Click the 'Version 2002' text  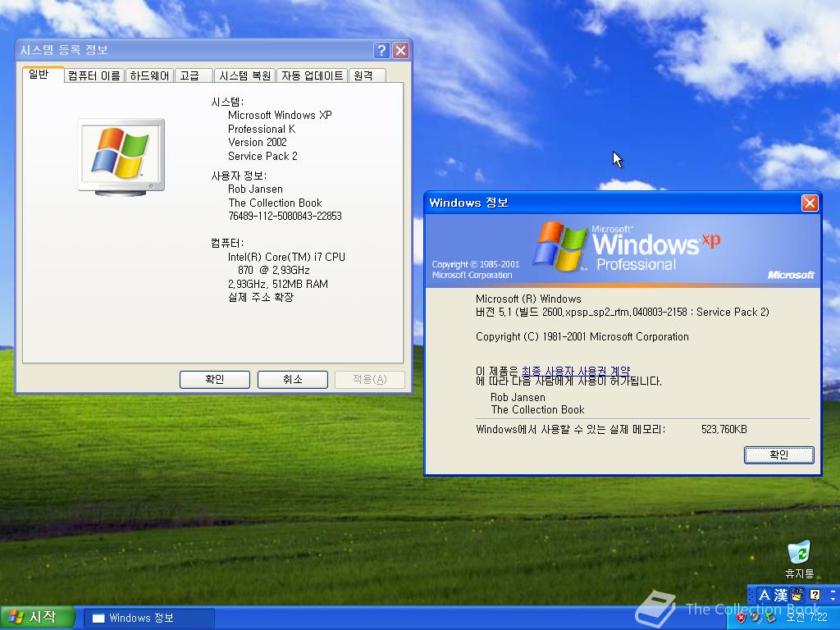click(x=257, y=142)
